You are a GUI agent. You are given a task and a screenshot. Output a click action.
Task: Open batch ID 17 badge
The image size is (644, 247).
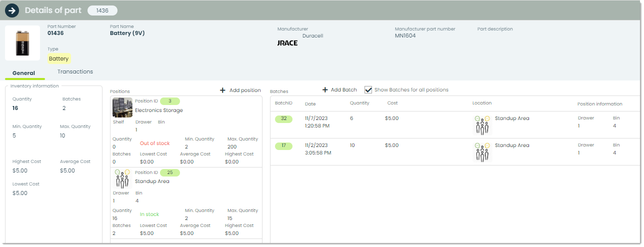[283, 145]
